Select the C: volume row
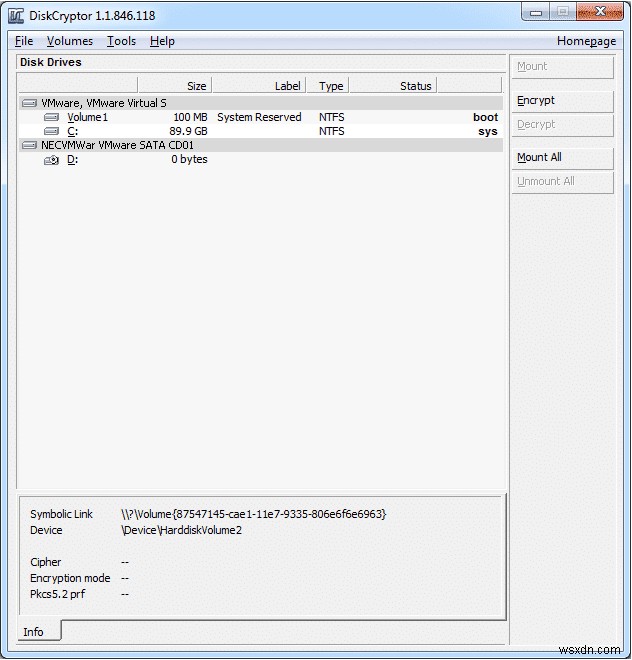The height and width of the screenshot is (660, 632). coord(261,131)
